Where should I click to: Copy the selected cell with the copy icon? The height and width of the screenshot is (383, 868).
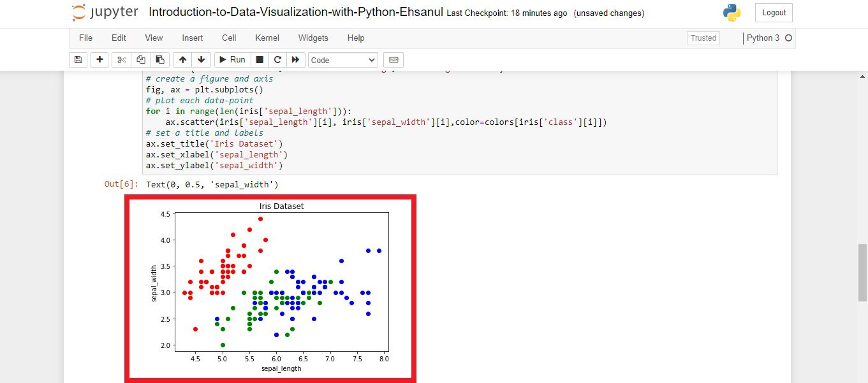point(140,59)
